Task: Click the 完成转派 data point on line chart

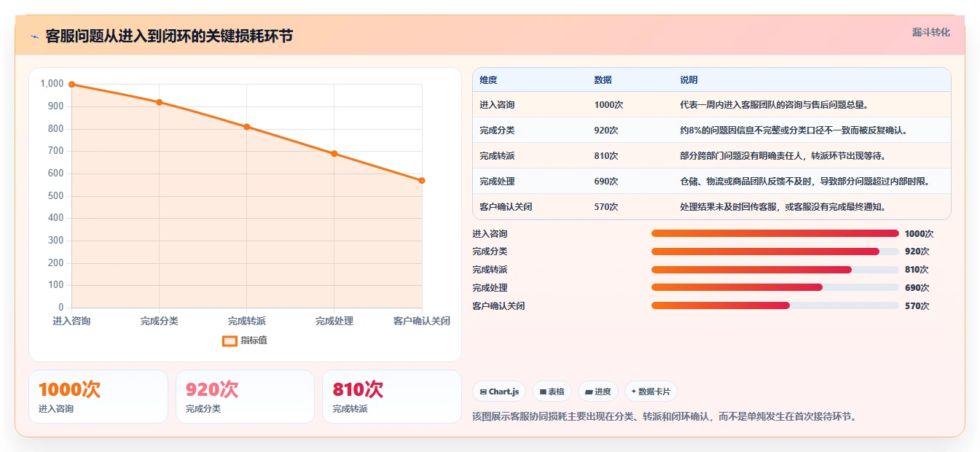Action: 246,127
